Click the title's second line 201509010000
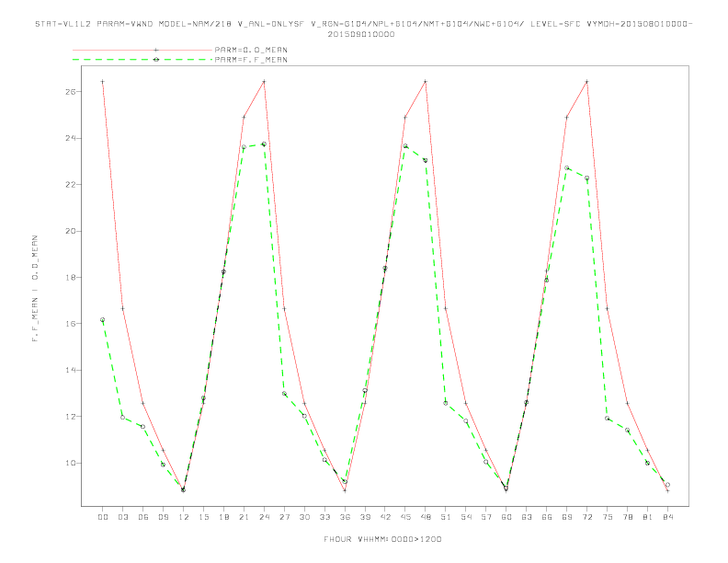728x563 pixels. 361,34
